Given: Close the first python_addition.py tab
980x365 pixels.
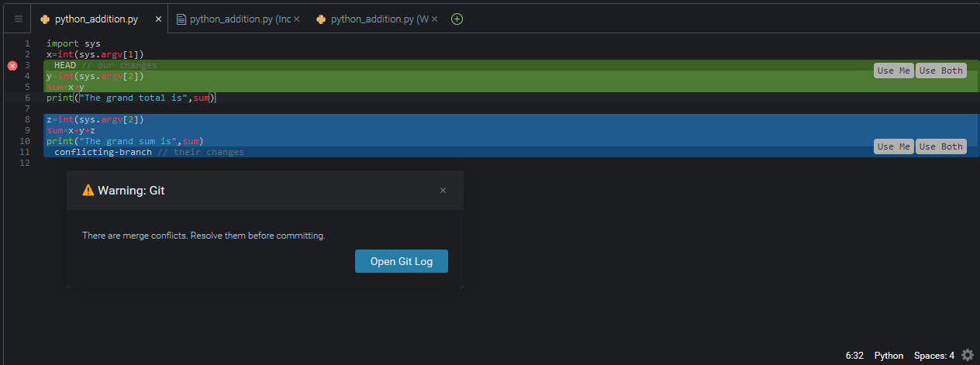Looking at the screenshot, I should 158,19.
